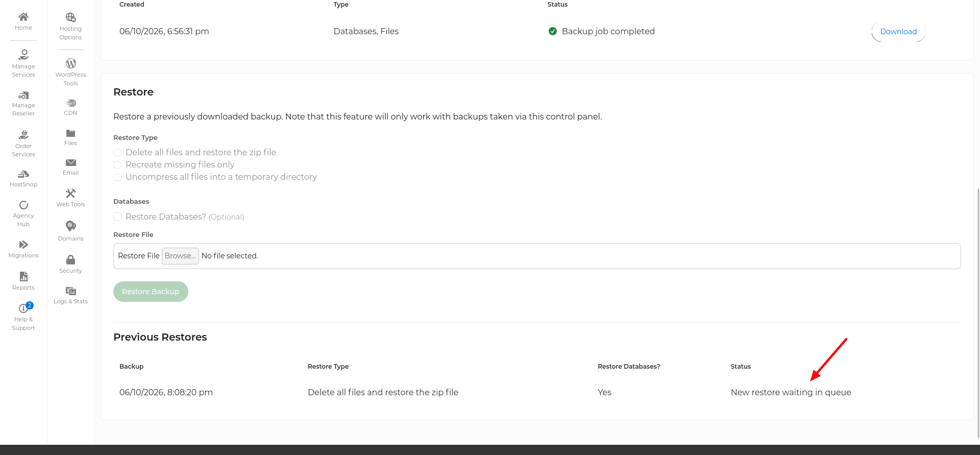Screen dimensions: 980x455
Task: Click 'Backup job completed' status text
Action: coord(608,31)
